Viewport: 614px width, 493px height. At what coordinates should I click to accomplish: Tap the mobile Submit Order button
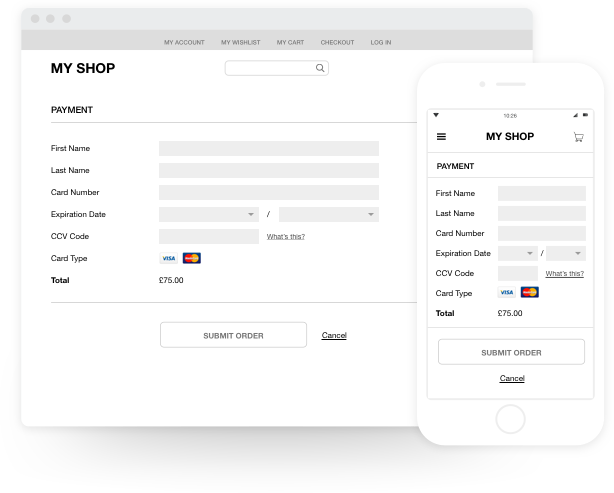(x=511, y=352)
